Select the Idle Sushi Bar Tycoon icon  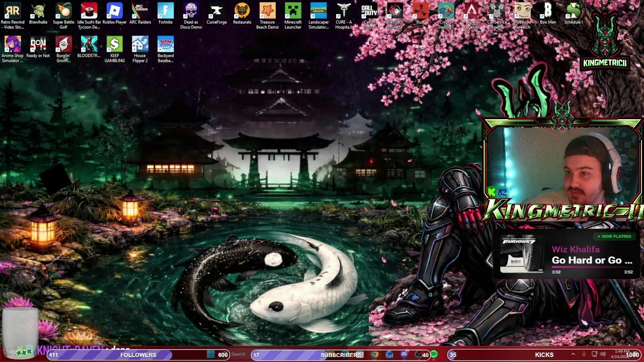click(89, 16)
